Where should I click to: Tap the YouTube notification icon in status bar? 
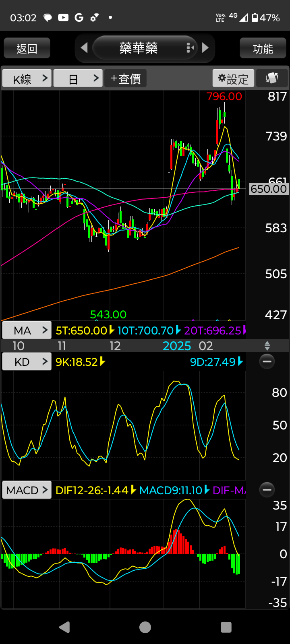63,17
